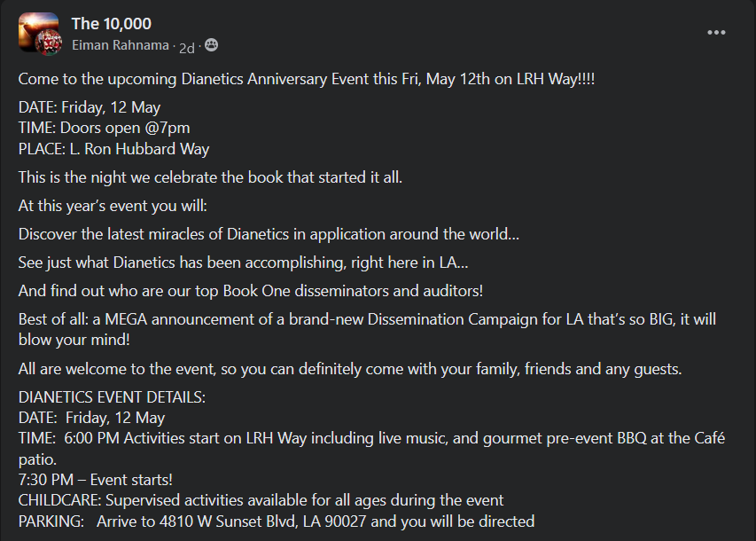Click the opening line about the Dianetics Anniversary Event
The height and width of the screenshot is (541, 756).
307,79
